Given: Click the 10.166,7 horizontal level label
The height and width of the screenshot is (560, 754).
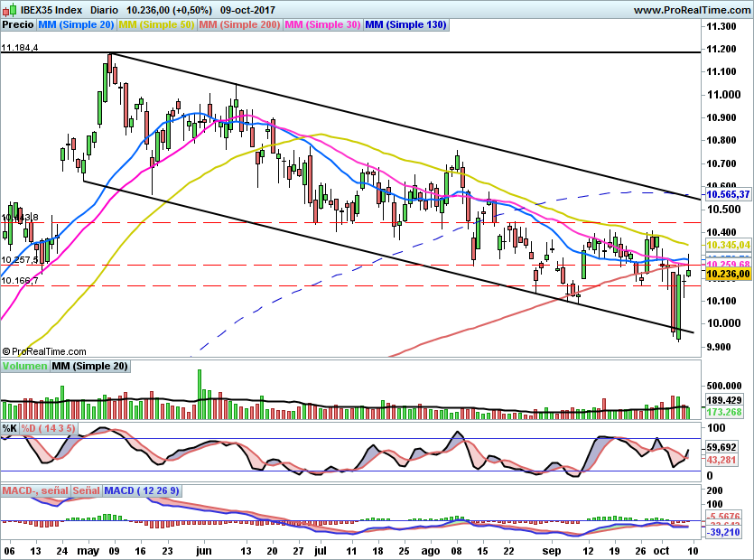Looking at the screenshot, I should [20, 281].
